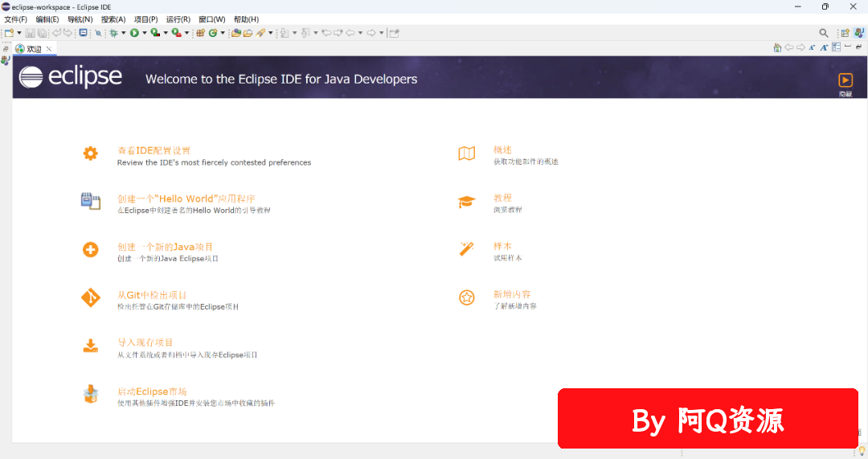Click the Save All toolbar icon
Image resolution: width=868 pixels, height=459 pixels.
[42, 33]
